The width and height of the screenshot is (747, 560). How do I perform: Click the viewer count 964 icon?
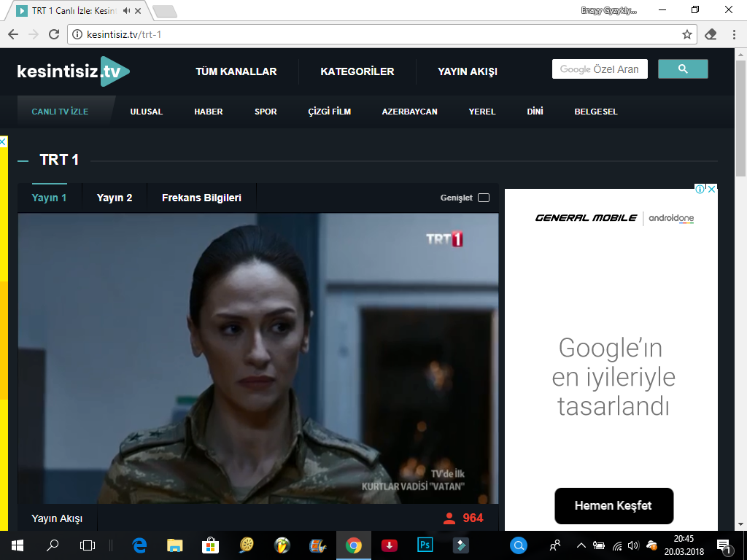(449, 518)
